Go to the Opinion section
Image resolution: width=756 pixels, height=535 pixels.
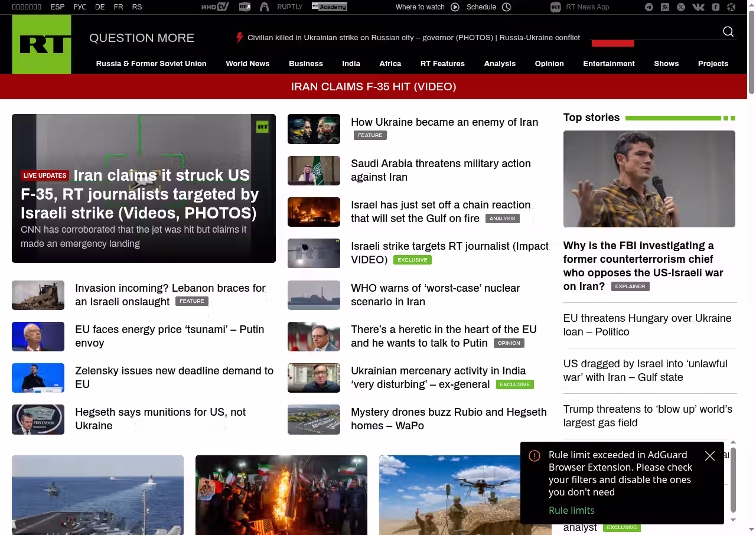[549, 64]
